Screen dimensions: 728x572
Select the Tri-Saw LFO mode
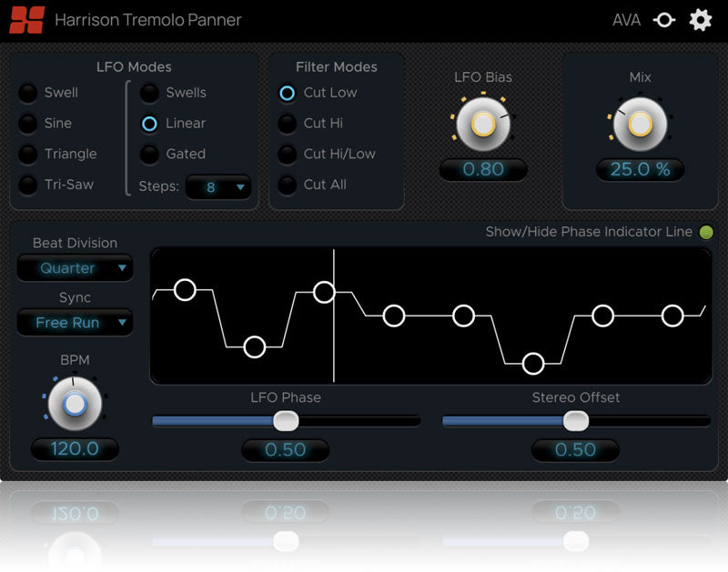28,185
